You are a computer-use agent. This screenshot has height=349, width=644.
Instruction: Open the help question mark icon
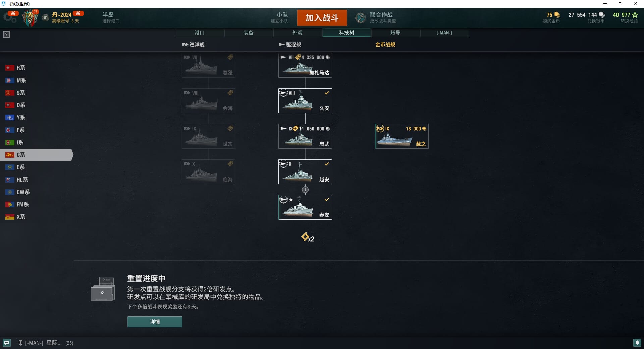[x=6, y=34]
